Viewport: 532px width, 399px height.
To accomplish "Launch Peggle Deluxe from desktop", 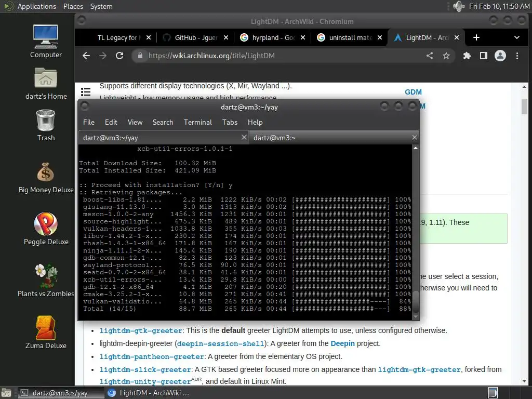I will [x=46, y=229].
